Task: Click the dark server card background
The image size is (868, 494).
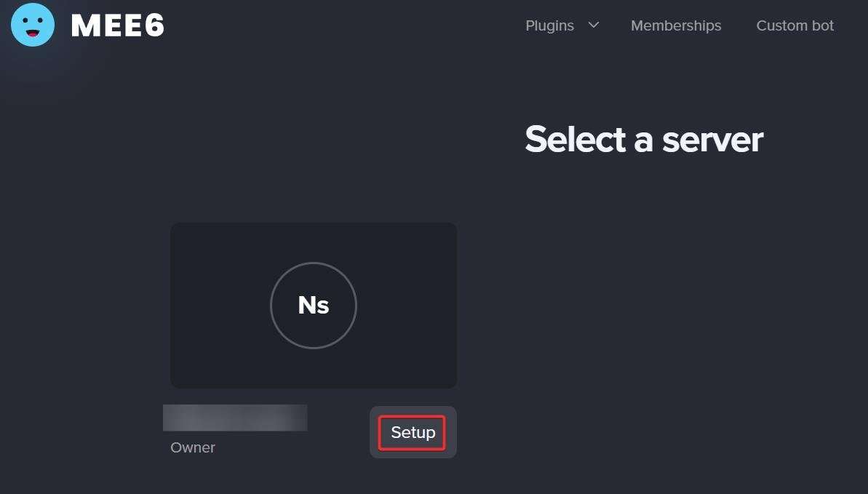Action: pyautogui.click(x=314, y=305)
